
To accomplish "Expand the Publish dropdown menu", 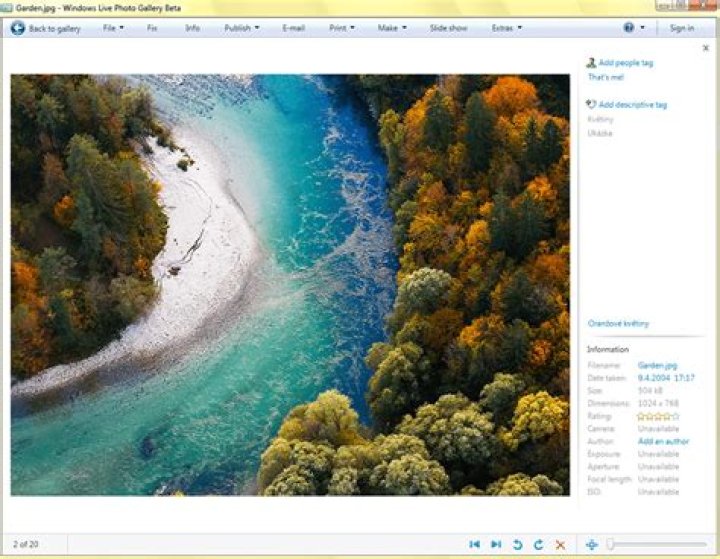I will 241,28.
